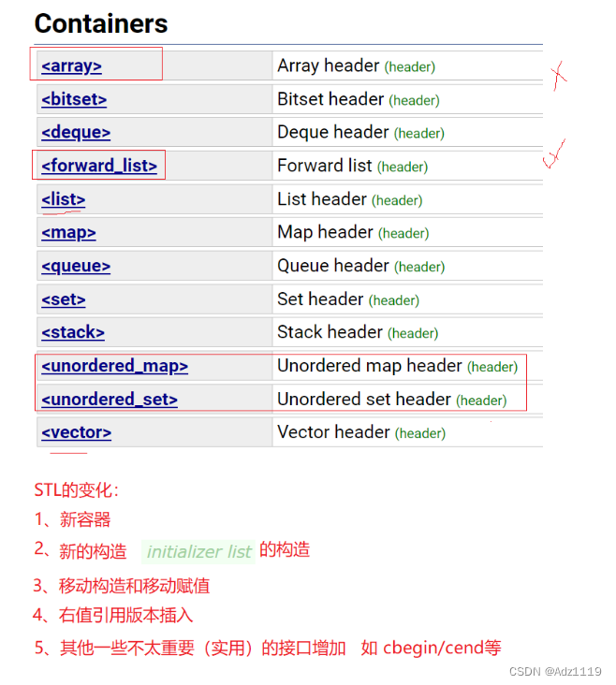This screenshot has height=685, width=616.
Task: Click the 'Containers' heading
Action: 101,23
